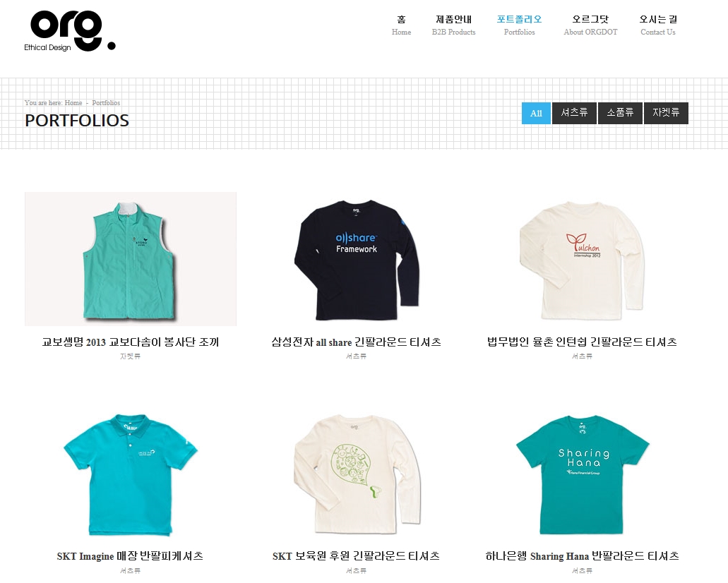Viewport: 728px width, 583px height.
Task: Click the Home breadcrumb link
Action: point(73,103)
